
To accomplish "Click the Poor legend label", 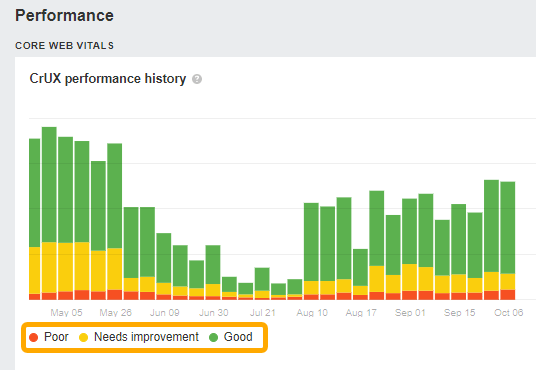I will point(56,337).
